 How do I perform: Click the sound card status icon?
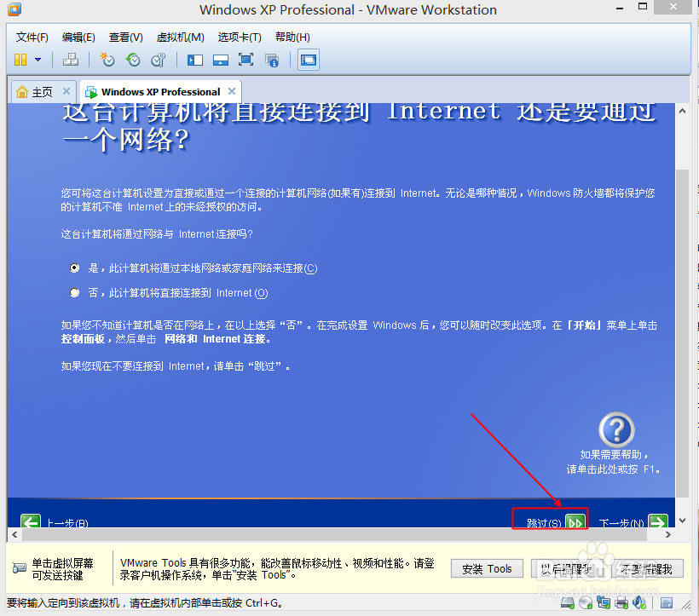click(x=639, y=603)
